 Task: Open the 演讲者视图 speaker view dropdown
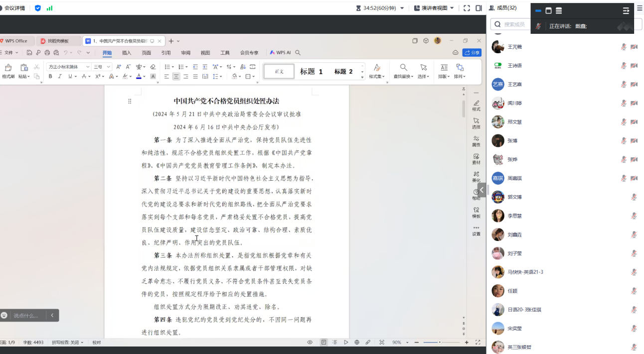(x=434, y=8)
